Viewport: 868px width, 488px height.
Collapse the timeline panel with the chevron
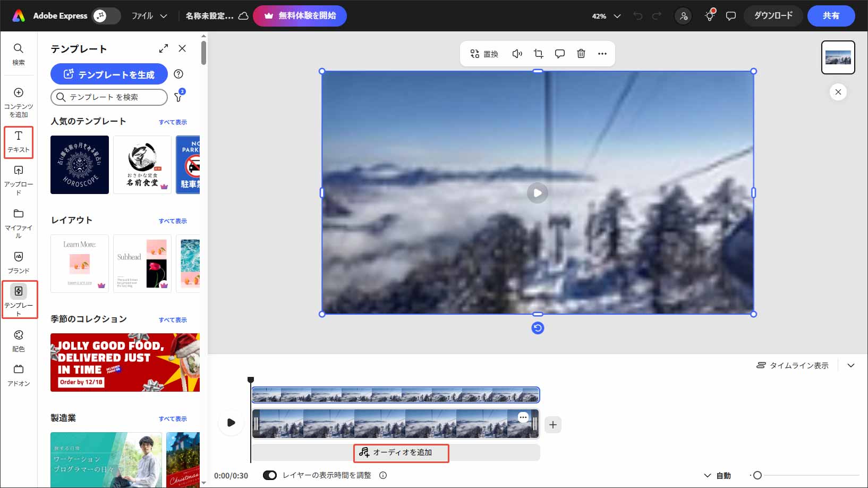[851, 365]
